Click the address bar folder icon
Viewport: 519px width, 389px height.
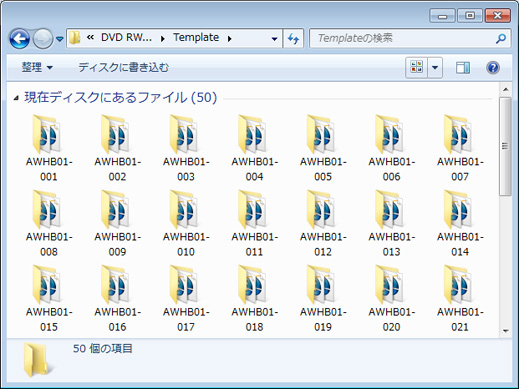point(75,38)
